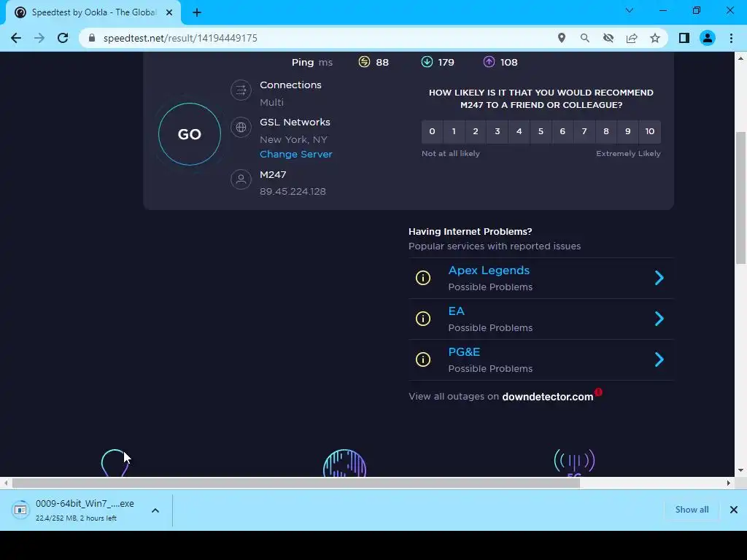This screenshot has width=747, height=560.
Task: Rate recommendation 3
Action: pyautogui.click(x=498, y=131)
